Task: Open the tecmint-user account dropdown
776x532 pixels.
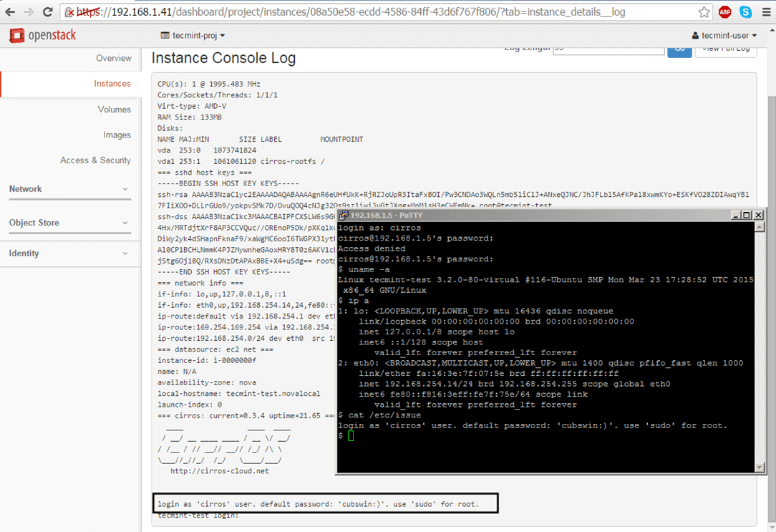Action: click(x=724, y=36)
